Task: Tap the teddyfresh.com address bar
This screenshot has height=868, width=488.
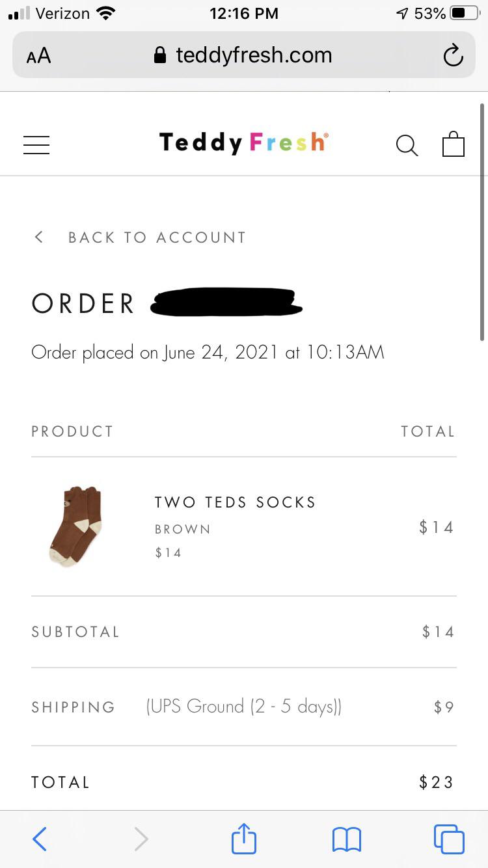Action: coord(254,55)
